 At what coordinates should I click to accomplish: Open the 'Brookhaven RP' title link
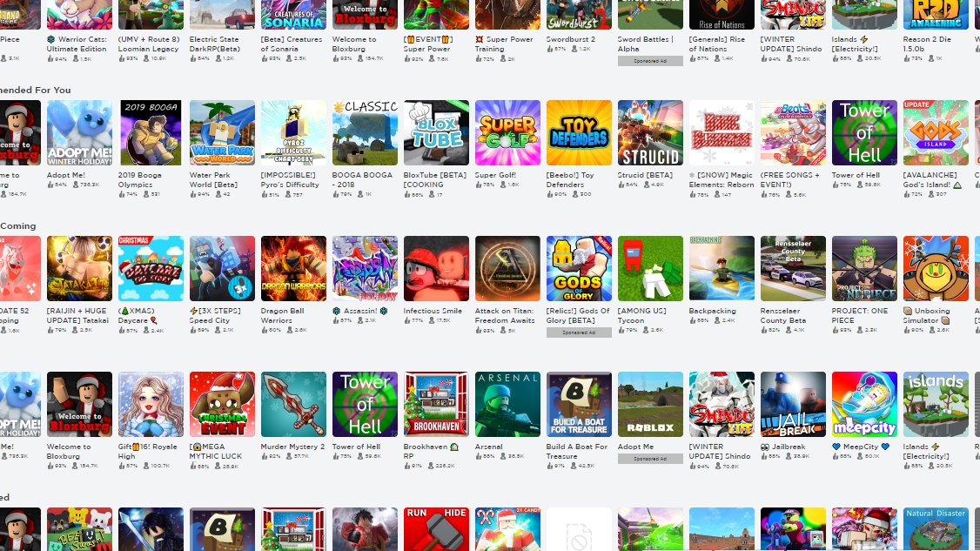(431, 452)
